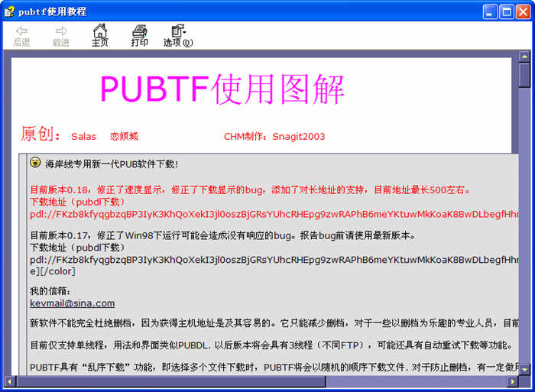Click paragraph starting PUBTF具有“乱序下载”功能

point(274,367)
